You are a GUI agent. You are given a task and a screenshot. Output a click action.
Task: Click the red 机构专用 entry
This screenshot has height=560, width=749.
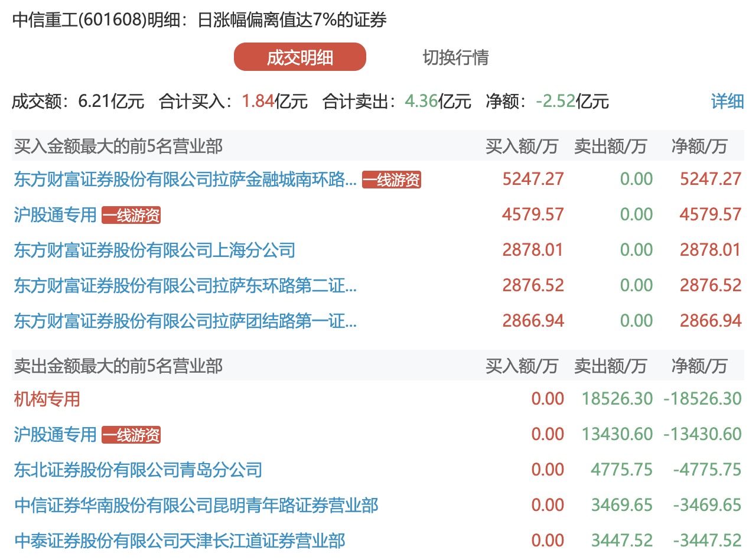(47, 399)
